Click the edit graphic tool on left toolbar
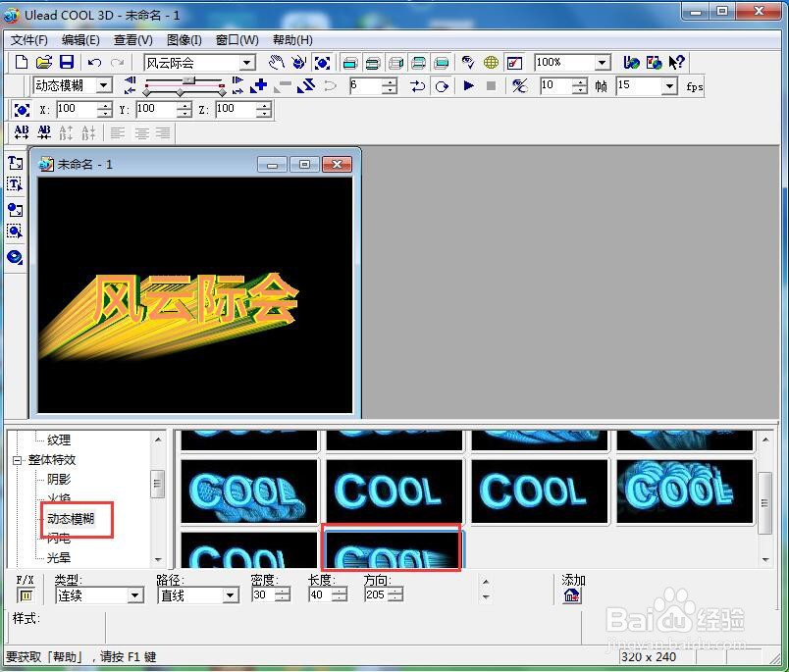 click(x=15, y=232)
